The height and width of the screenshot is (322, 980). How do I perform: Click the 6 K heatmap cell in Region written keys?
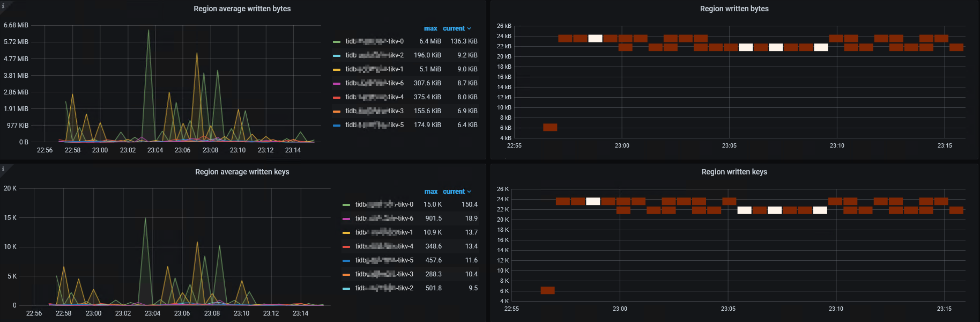(547, 290)
